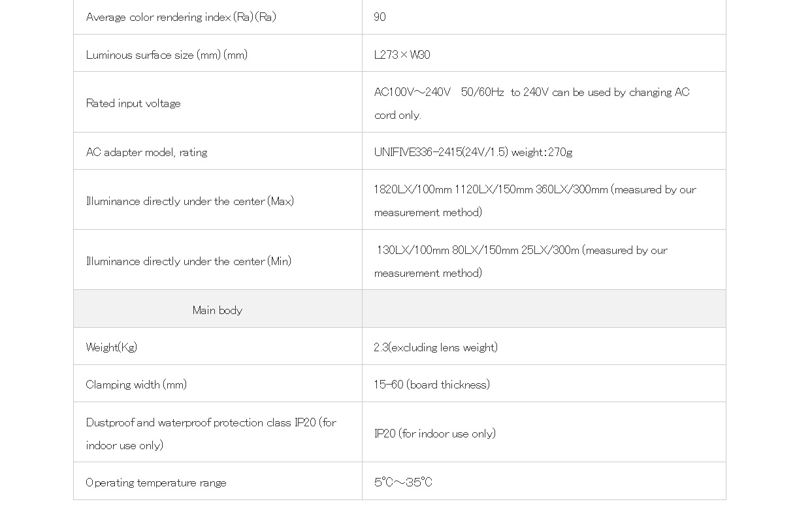Click the 5°C~35°C temperature value
This screenshot has height=506, width=812.
pos(403,482)
